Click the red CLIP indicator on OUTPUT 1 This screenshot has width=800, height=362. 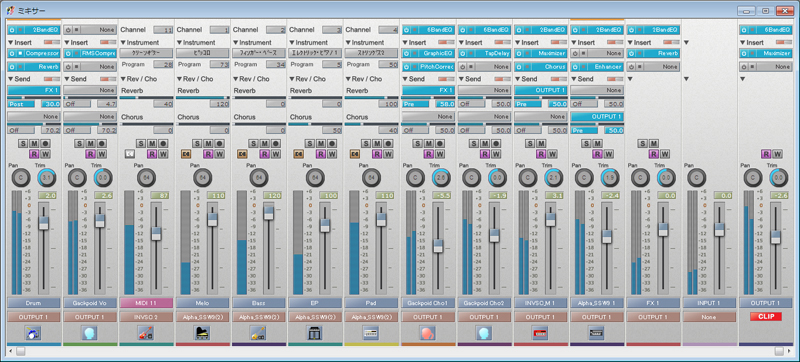click(x=766, y=317)
